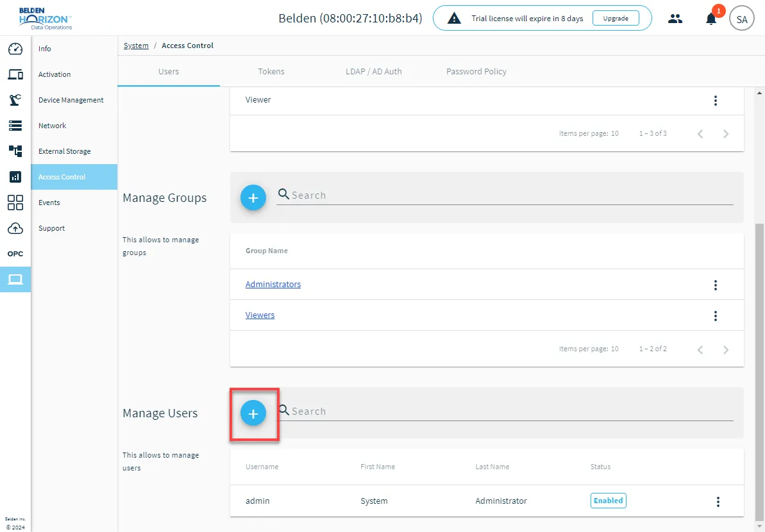Screen dimensions: 765x532
Task: Open notifications bell with one alert
Action: point(711,19)
